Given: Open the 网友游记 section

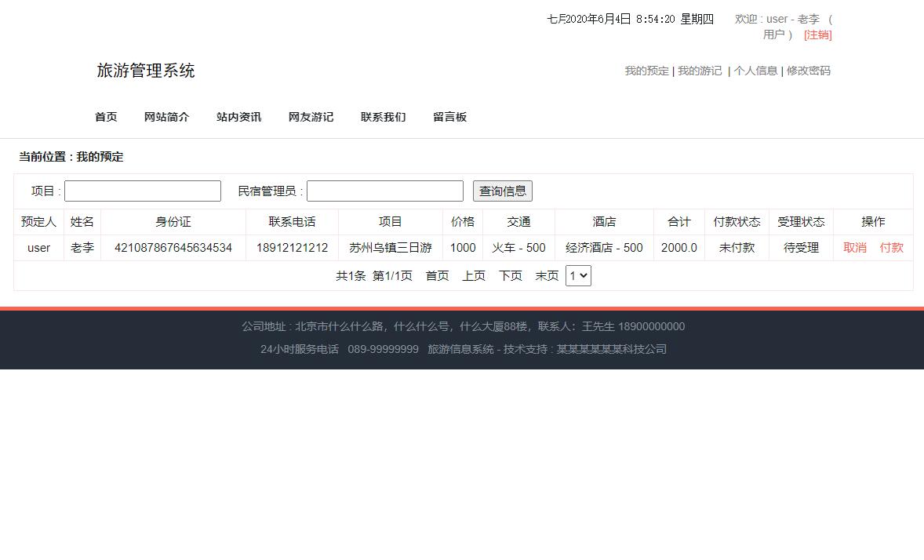Looking at the screenshot, I should pos(311,116).
